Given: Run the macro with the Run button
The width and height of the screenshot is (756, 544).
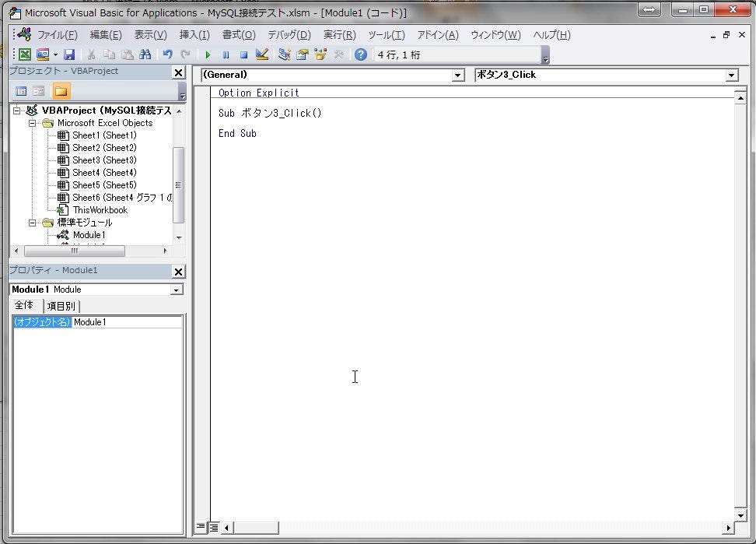Looking at the screenshot, I should tap(208, 54).
